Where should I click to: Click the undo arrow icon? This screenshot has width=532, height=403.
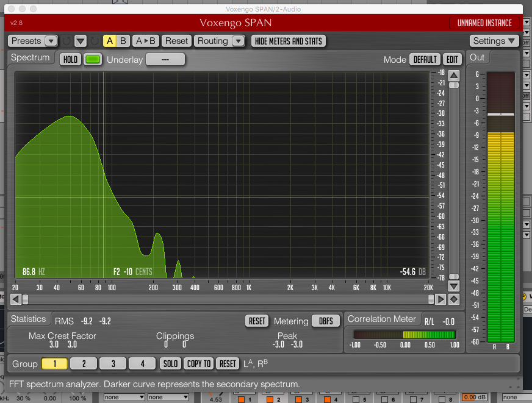point(66,41)
